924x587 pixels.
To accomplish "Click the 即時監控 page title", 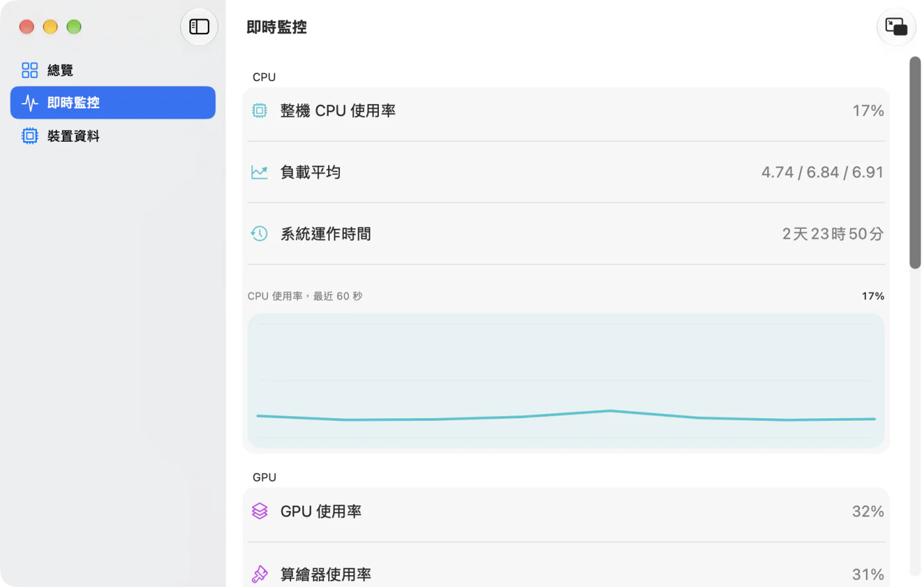I will tap(277, 27).
